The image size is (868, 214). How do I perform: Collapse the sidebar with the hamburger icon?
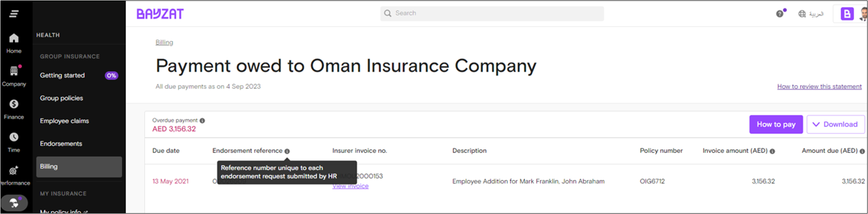(x=14, y=14)
